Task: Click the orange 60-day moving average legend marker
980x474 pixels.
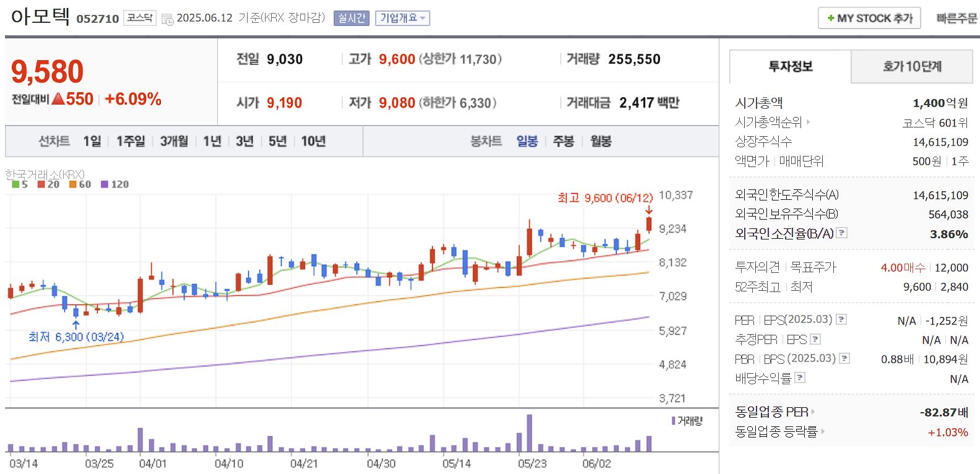Action: point(72,184)
